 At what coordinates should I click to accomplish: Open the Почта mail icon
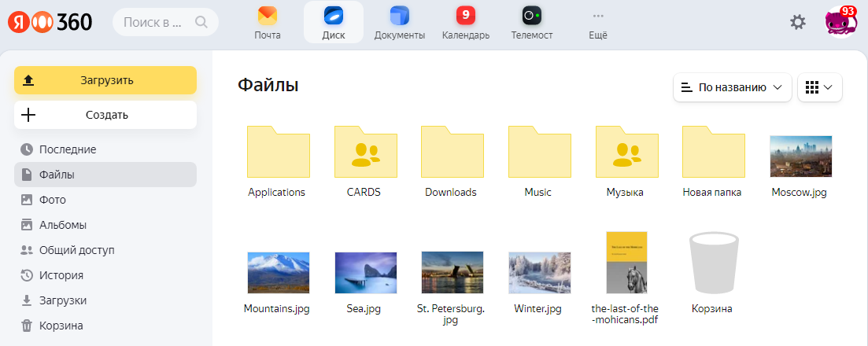268,17
